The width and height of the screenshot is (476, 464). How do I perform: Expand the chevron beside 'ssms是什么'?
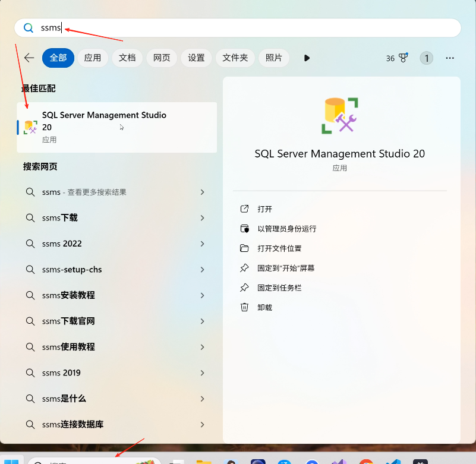[202, 399]
